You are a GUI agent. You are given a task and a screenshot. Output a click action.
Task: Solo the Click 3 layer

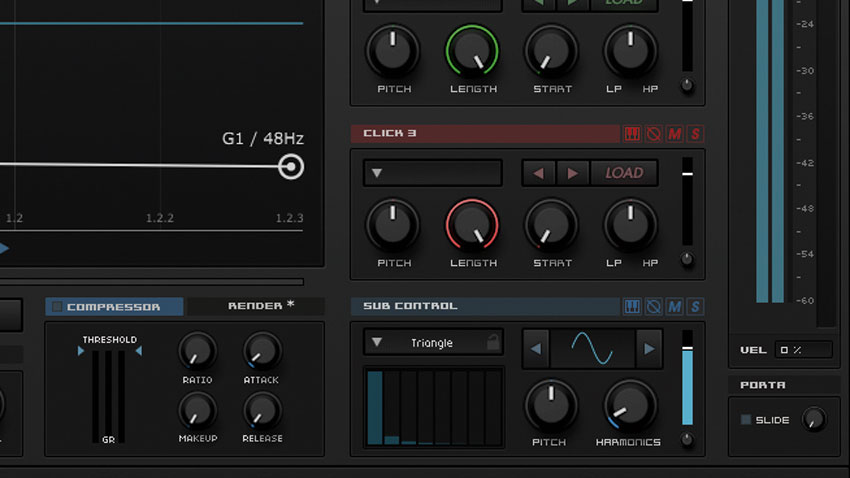(x=696, y=133)
